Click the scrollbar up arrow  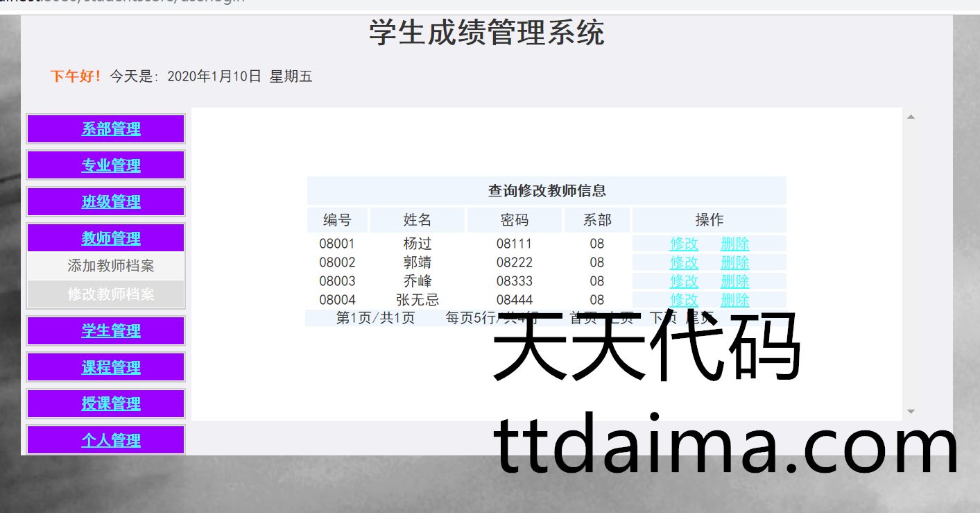pos(911,117)
